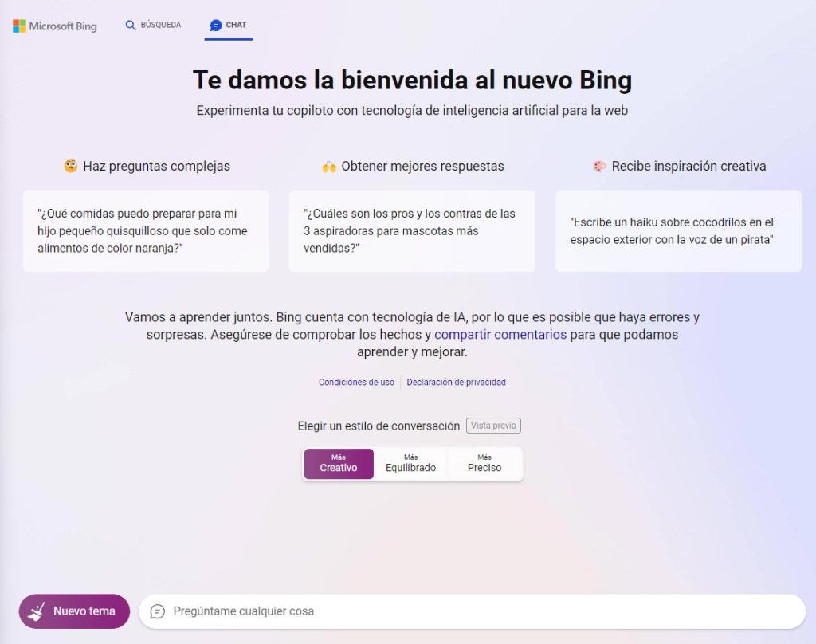Click the chat bubble icon beside CHAT
816x644 pixels.
pyautogui.click(x=216, y=25)
